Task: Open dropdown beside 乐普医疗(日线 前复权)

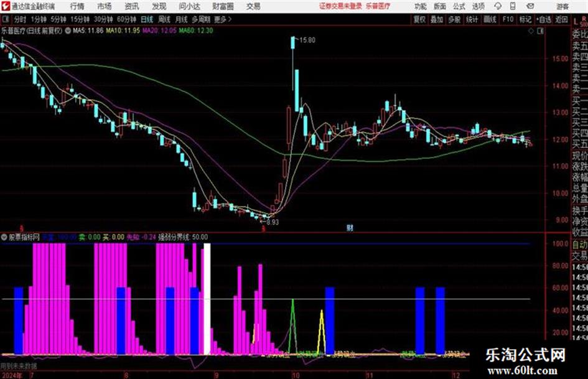Action: [68, 30]
